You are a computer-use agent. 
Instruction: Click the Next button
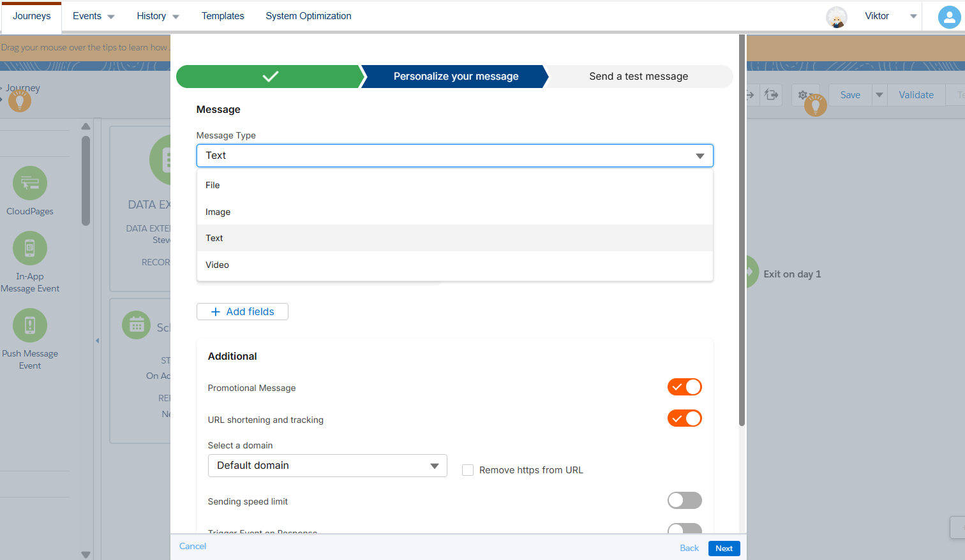point(724,548)
